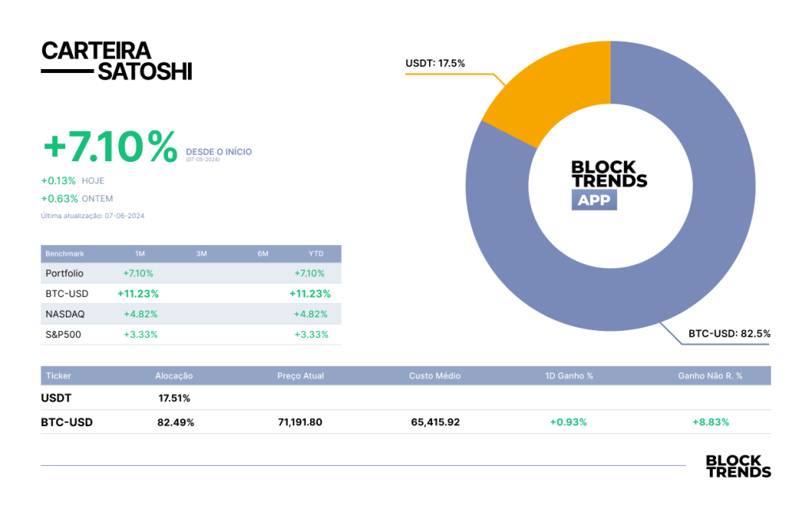Select the 1M benchmark column header

tap(140, 253)
